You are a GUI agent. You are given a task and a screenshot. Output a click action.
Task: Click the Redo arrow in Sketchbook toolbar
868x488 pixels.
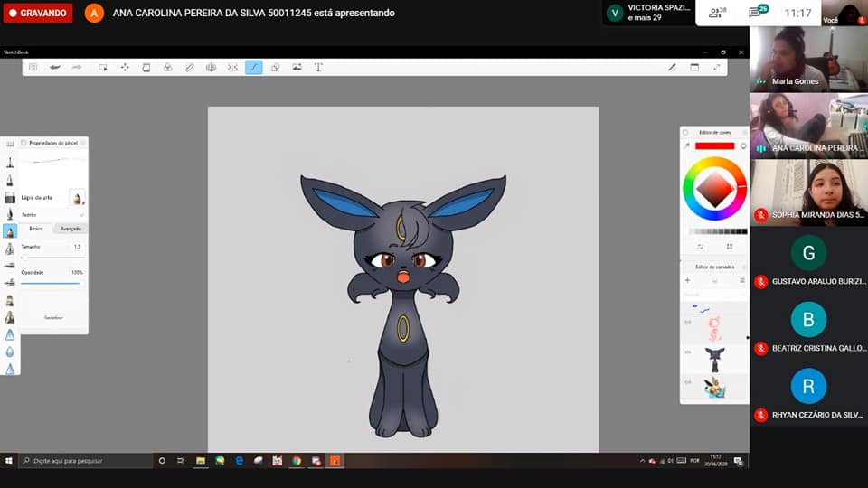(x=77, y=68)
